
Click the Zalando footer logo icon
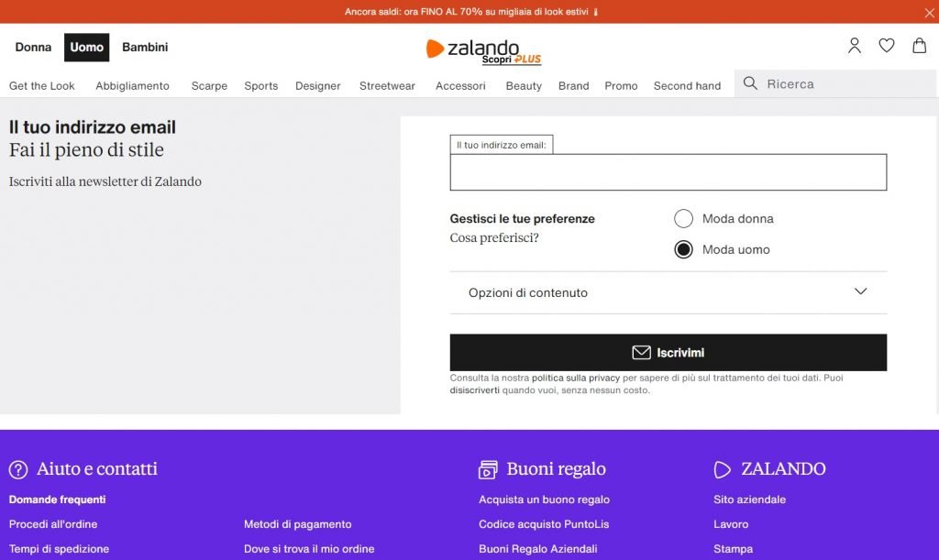pos(723,469)
